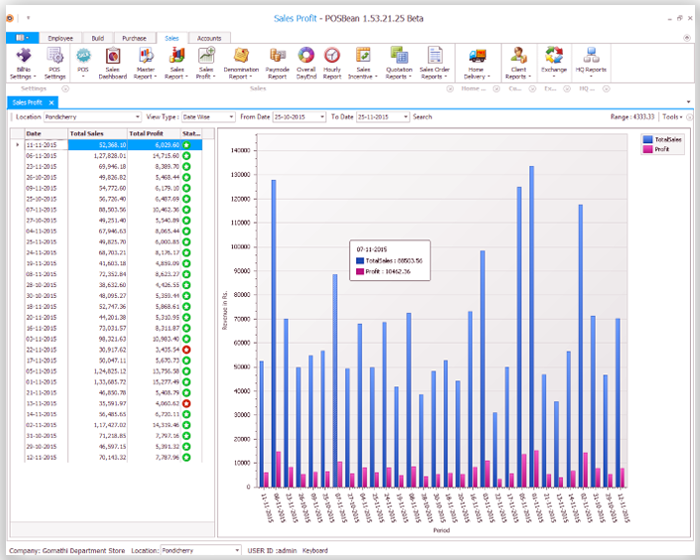Click the red status icon for 13-11-2015
Image resolution: width=700 pixels, height=560 pixels.
click(x=187, y=403)
